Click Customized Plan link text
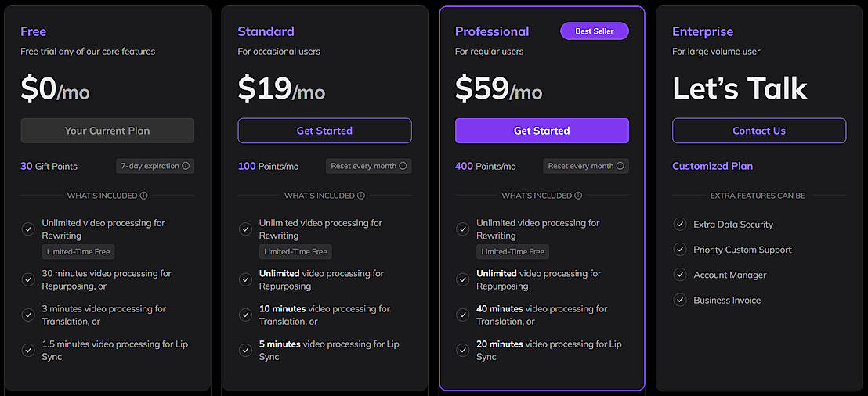 coord(712,166)
